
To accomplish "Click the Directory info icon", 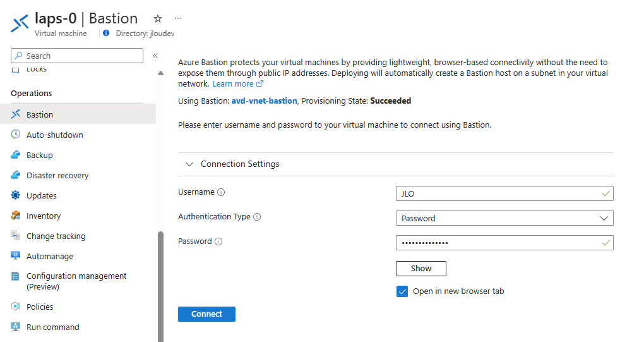I will tap(106, 33).
